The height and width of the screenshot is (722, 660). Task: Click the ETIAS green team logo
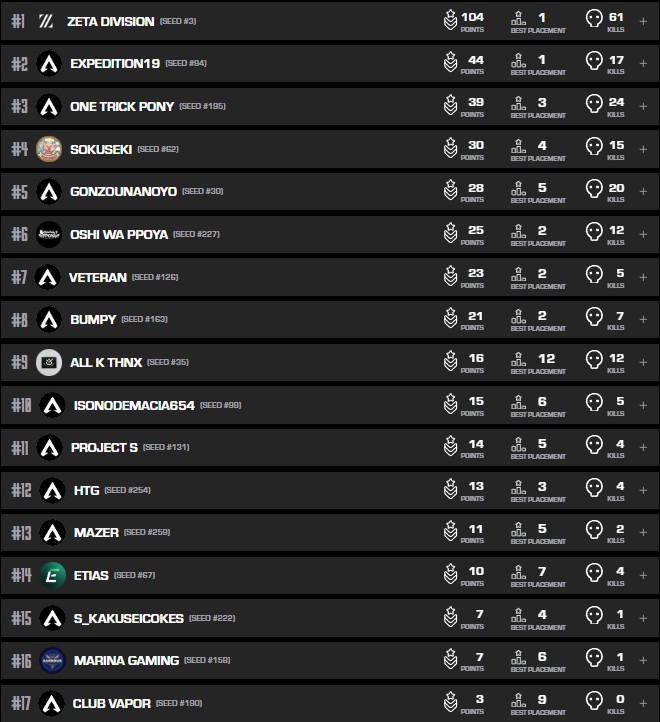(x=52, y=575)
